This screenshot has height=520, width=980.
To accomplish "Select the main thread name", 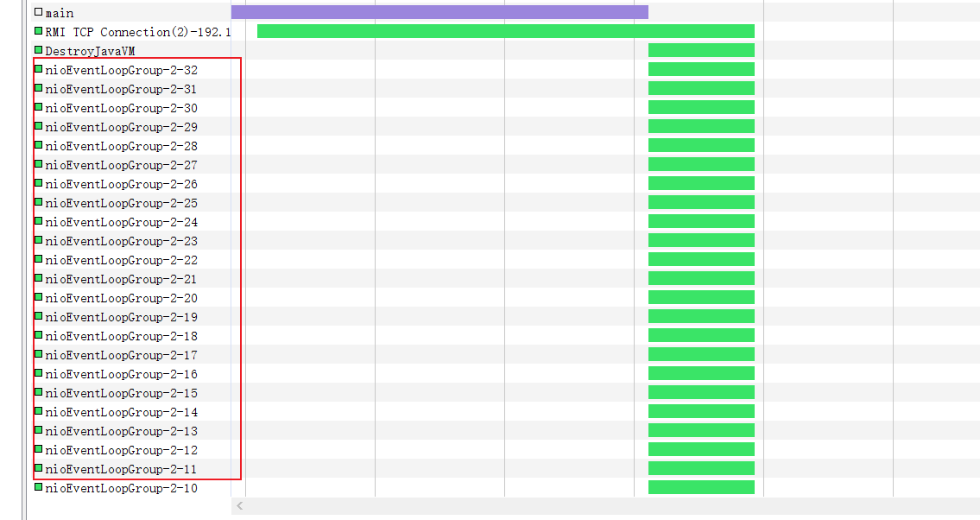I will click(60, 13).
